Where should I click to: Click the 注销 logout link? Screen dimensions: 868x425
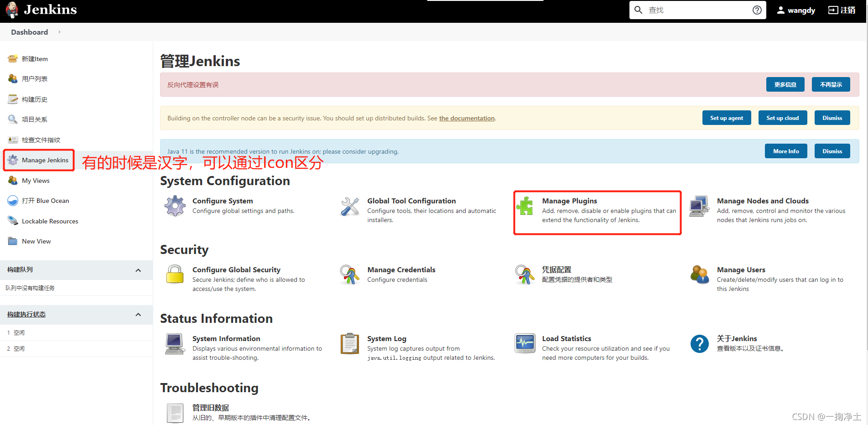tap(842, 10)
